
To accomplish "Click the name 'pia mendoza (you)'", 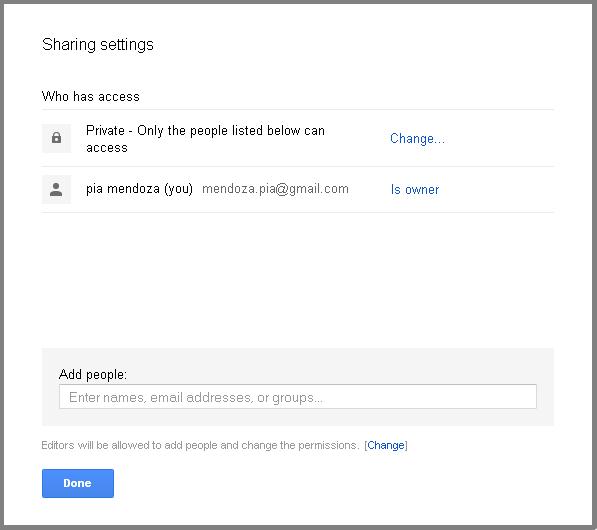I will click(x=139, y=189).
